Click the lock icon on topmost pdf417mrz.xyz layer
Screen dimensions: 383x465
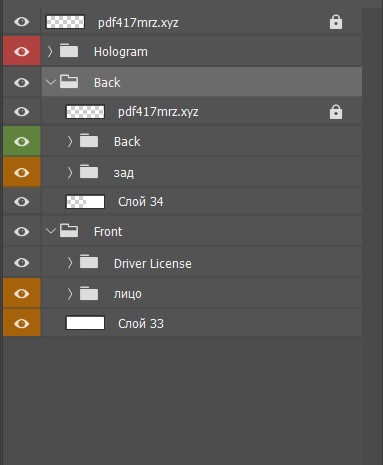coord(336,22)
